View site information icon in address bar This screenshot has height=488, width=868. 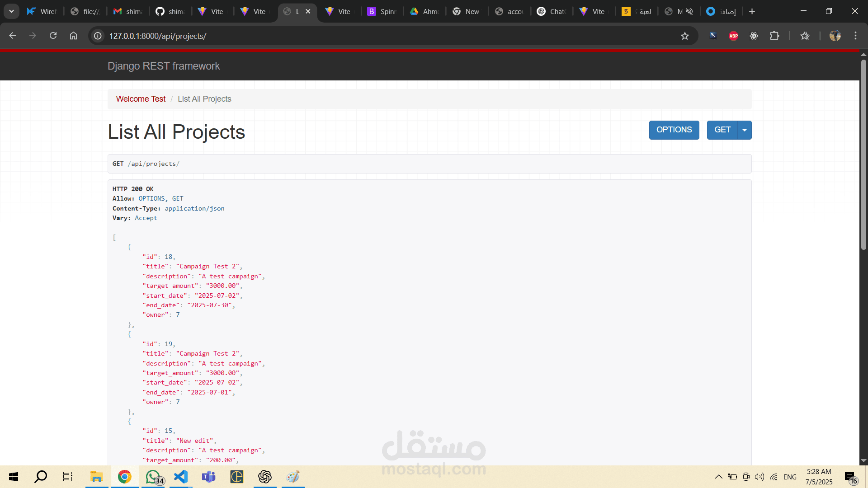tap(98, 36)
